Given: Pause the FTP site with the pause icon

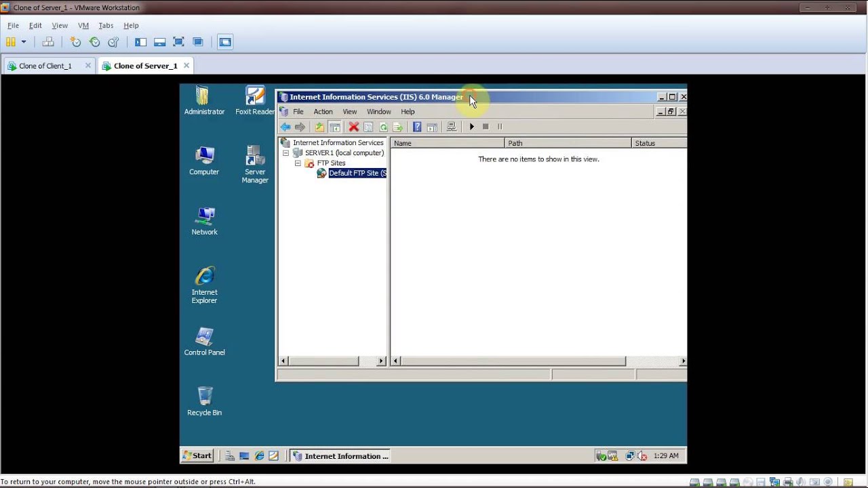Looking at the screenshot, I should tap(500, 127).
